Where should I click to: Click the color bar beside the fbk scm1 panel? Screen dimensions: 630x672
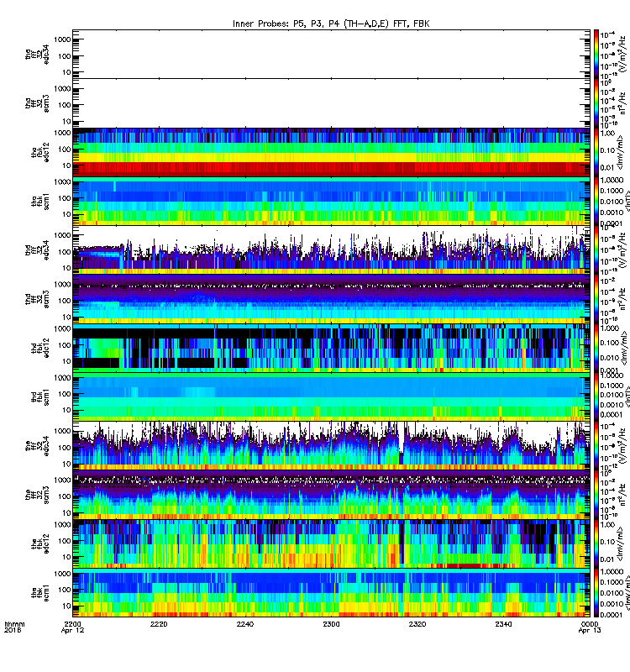pos(596,593)
